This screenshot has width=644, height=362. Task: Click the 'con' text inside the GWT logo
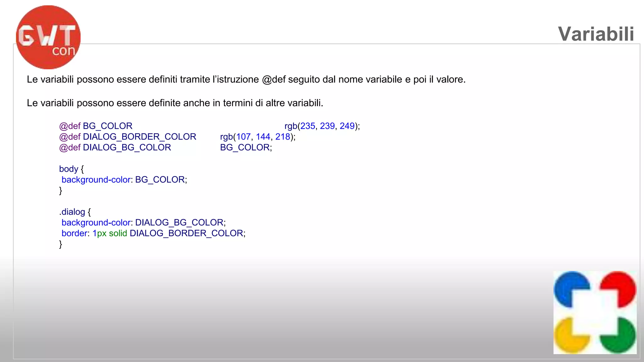point(64,51)
